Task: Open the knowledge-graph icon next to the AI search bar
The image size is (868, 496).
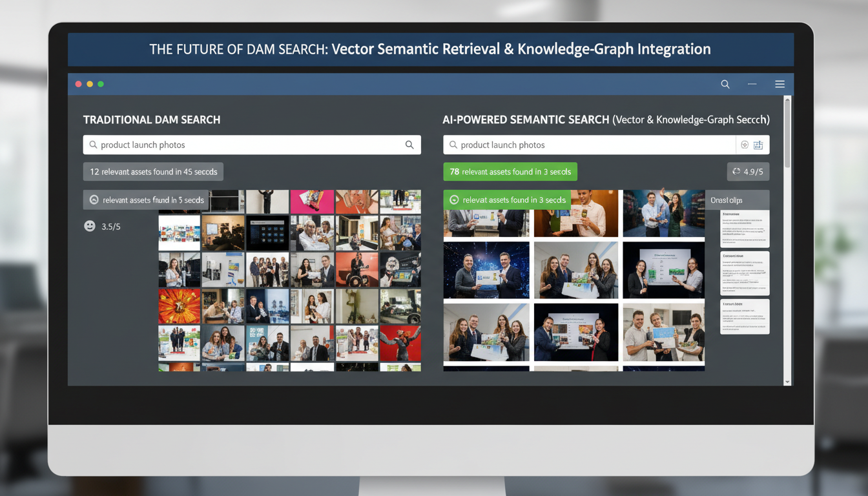Action: pyautogui.click(x=758, y=145)
